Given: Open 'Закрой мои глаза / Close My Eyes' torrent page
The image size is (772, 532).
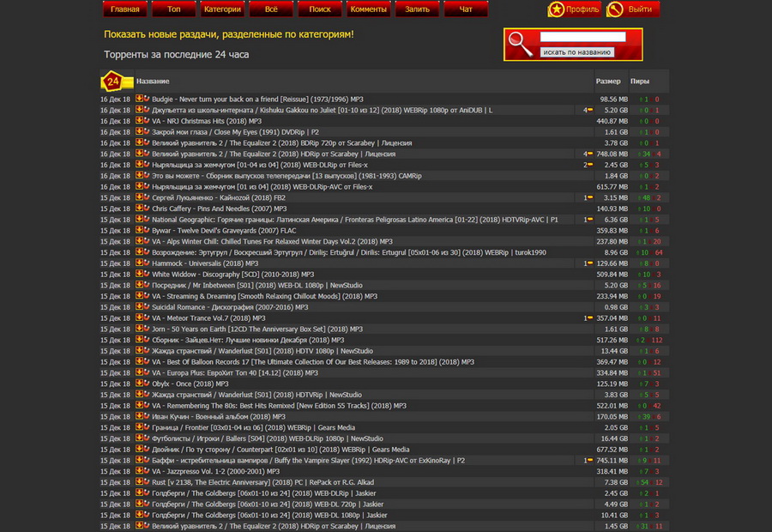Looking at the screenshot, I should point(235,132).
